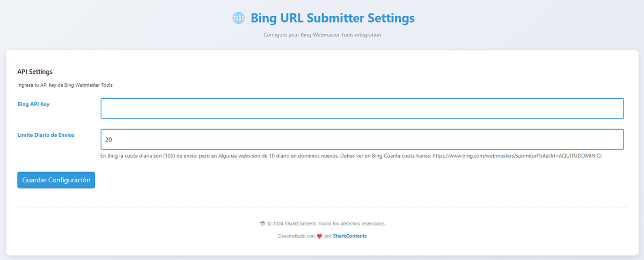
Task: Open the SharkContents link in footer
Action: click(350, 236)
